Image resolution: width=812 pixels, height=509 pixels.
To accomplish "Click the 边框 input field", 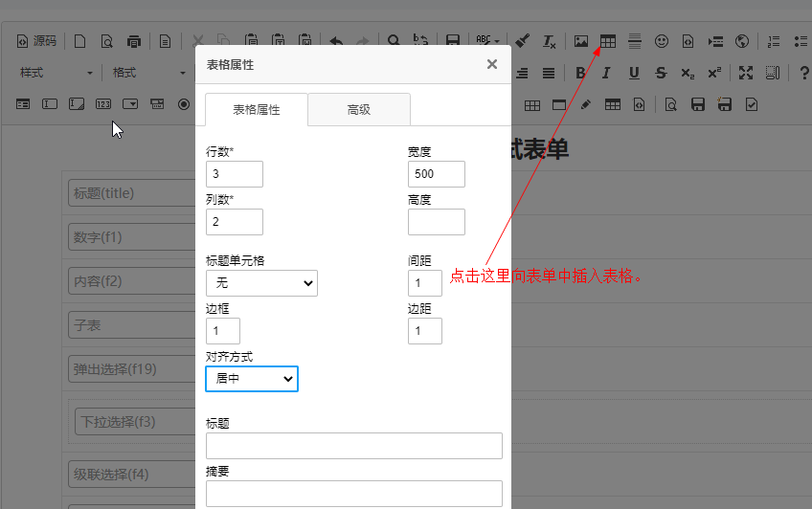I will tap(223, 330).
